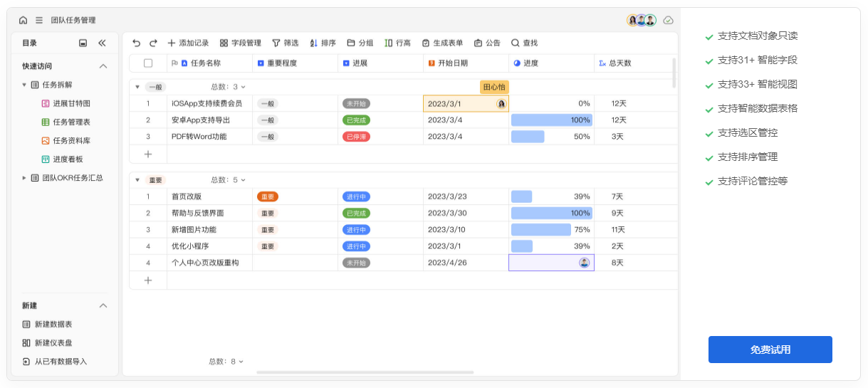Collapse the 重要 group triangle
Viewport: 868px width, 388px height.
(x=137, y=180)
